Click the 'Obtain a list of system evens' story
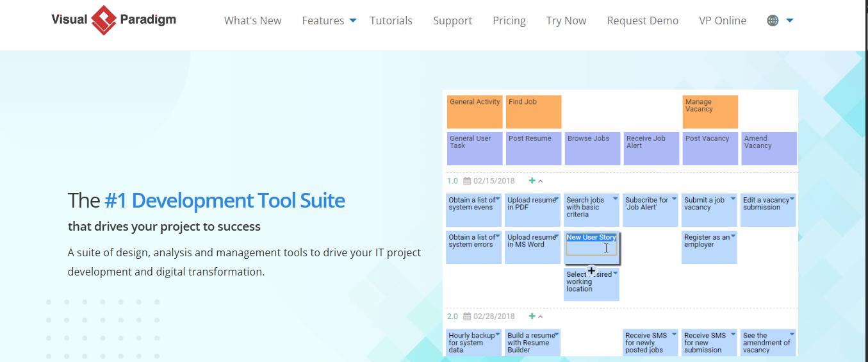 473,210
